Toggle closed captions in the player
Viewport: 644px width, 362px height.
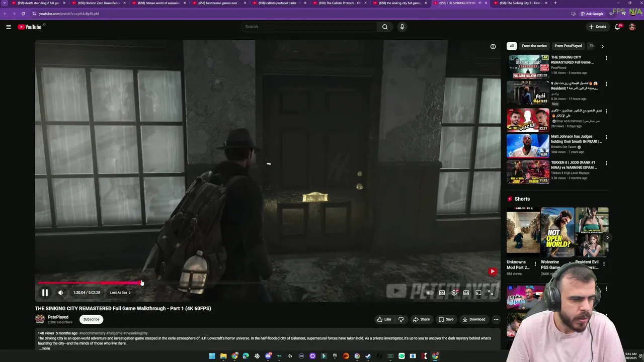442,293
